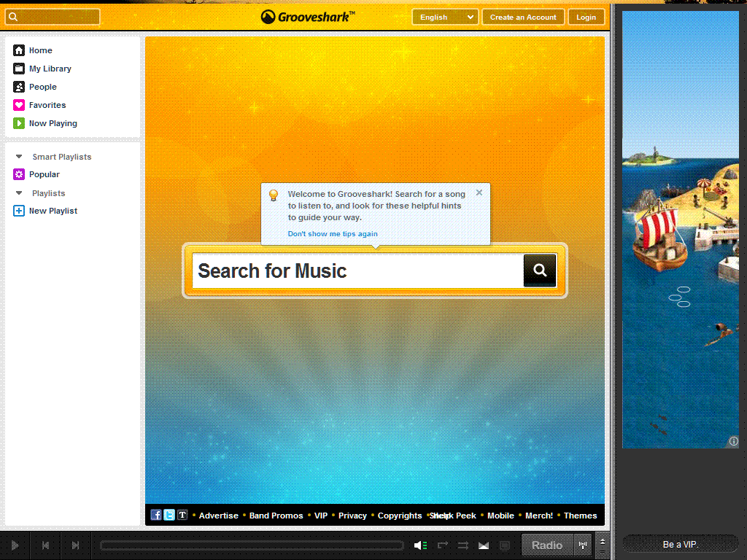Viewport: 747px width, 560px height.
Task: Open My Library
Action: 42,69
